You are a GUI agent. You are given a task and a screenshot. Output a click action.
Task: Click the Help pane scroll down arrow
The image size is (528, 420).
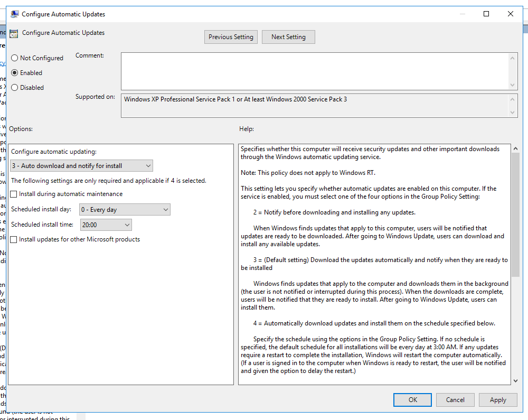click(x=515, y=380)
